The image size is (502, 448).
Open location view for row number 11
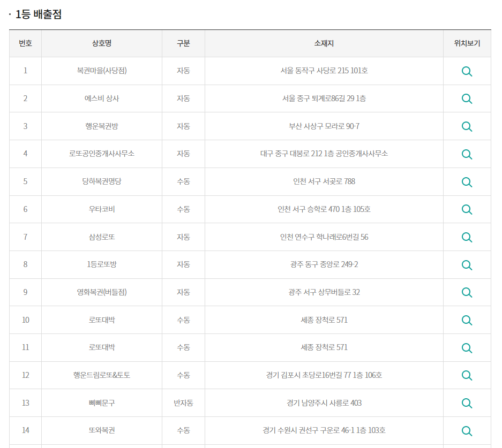click(467, 348)
